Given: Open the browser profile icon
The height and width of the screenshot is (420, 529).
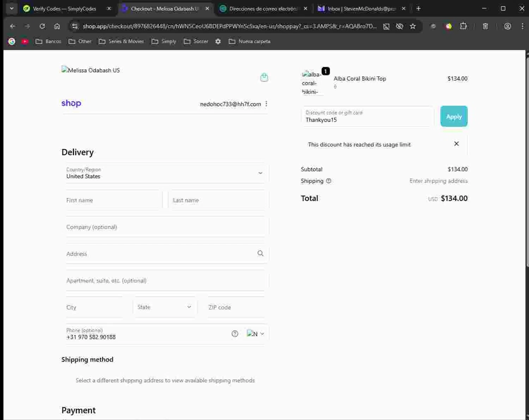Looking at the screenshot, I should pyautogui.click(x=507, y=26).
